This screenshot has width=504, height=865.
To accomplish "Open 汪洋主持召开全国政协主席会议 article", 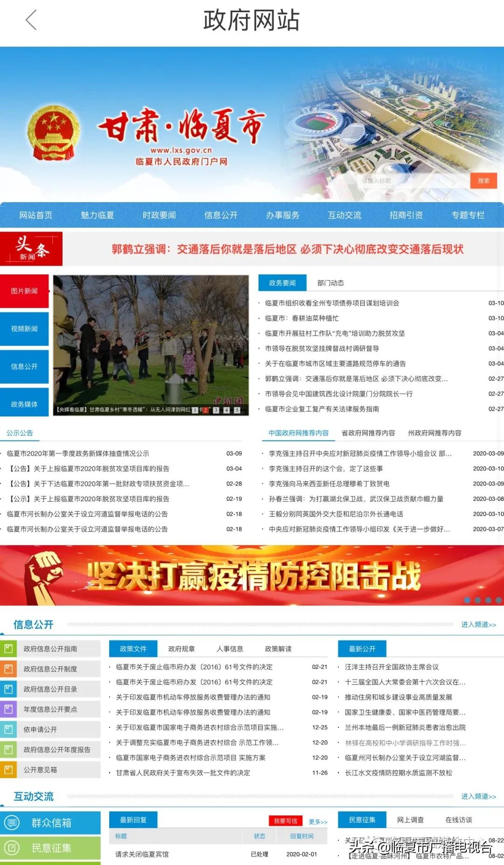I will pyautogui.click(x=392, y=667).
